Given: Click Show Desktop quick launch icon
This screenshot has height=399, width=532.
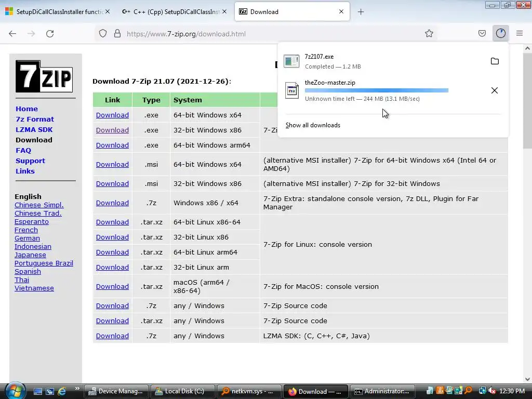Looking at the screenshot, I should click(x=37, y=391).
